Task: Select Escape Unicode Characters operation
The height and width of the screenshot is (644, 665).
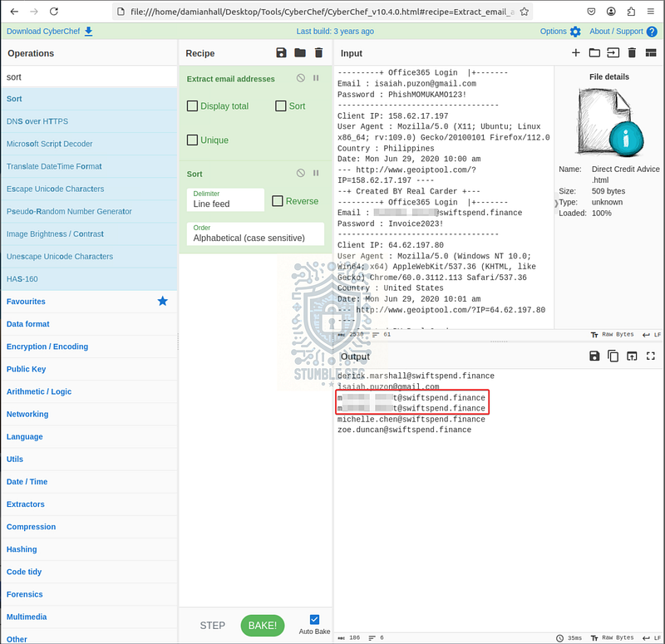Action: [89, 189]
